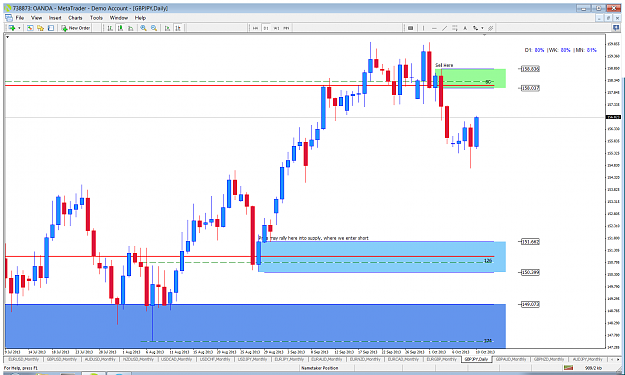
Task: Switch to NZDUSD,Monthly chart tab
Action: pos(137,359)
